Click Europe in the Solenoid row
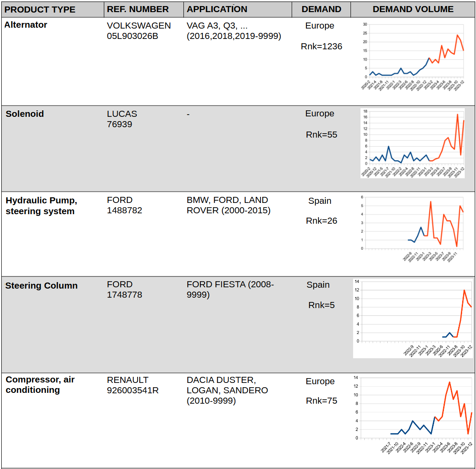Screen dimensions: 476x469 [x=320, y=113]
